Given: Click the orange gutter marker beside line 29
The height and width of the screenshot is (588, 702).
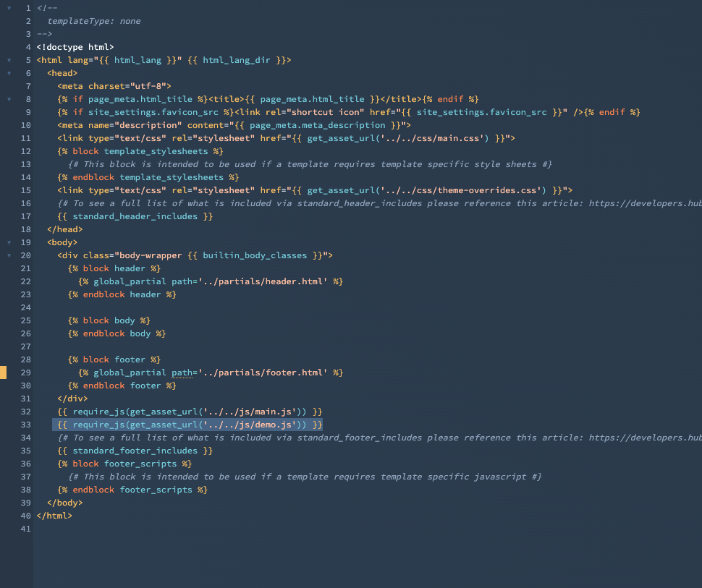Looking at the screenshot, I should 3,372.
